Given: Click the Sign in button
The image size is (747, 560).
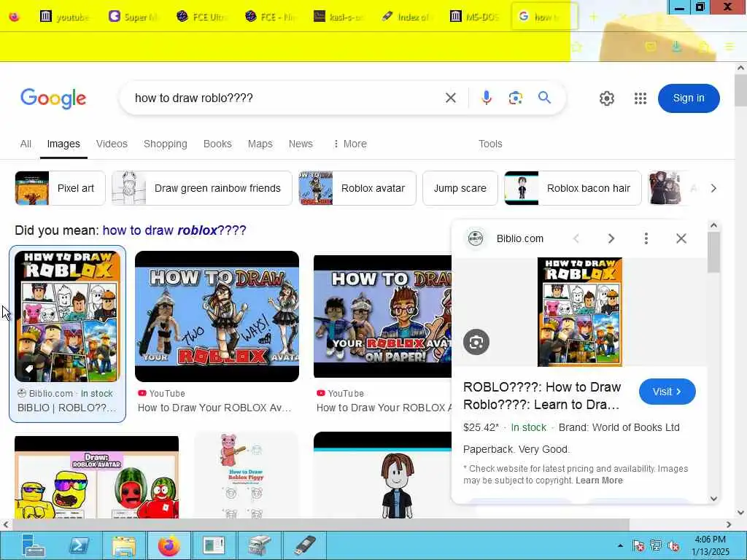Looking at the screenshot, I should [689, 98].
